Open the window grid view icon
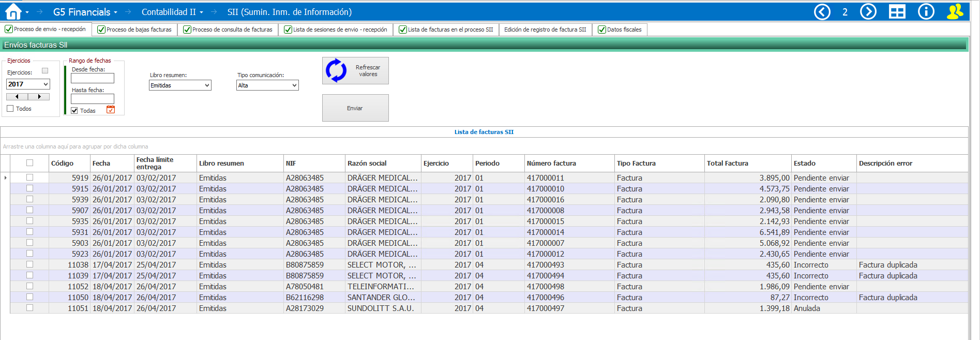This screenshot has width=980, height=340. pos(897,11)
